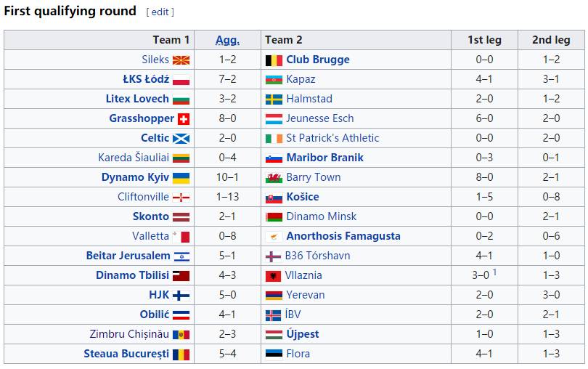Open the edit link for First qualifying round

[x=160, y=12]
